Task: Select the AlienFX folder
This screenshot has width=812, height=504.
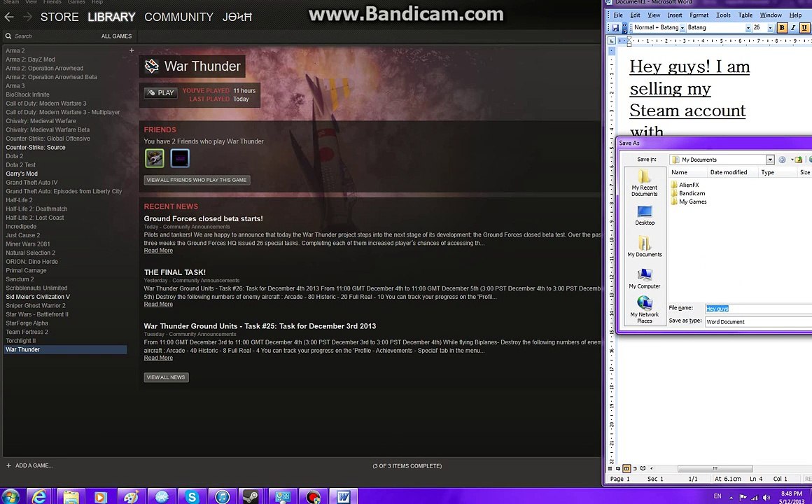Action: (685, 184)
